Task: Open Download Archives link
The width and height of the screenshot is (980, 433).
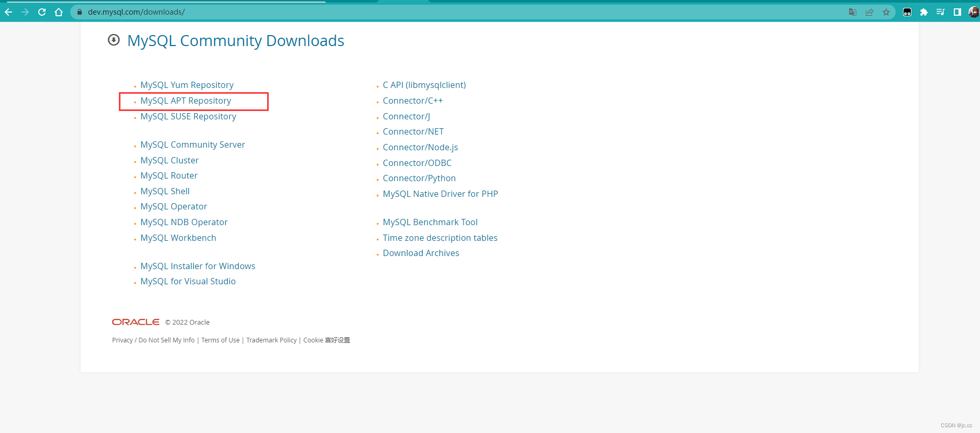Action: [421, 253]
